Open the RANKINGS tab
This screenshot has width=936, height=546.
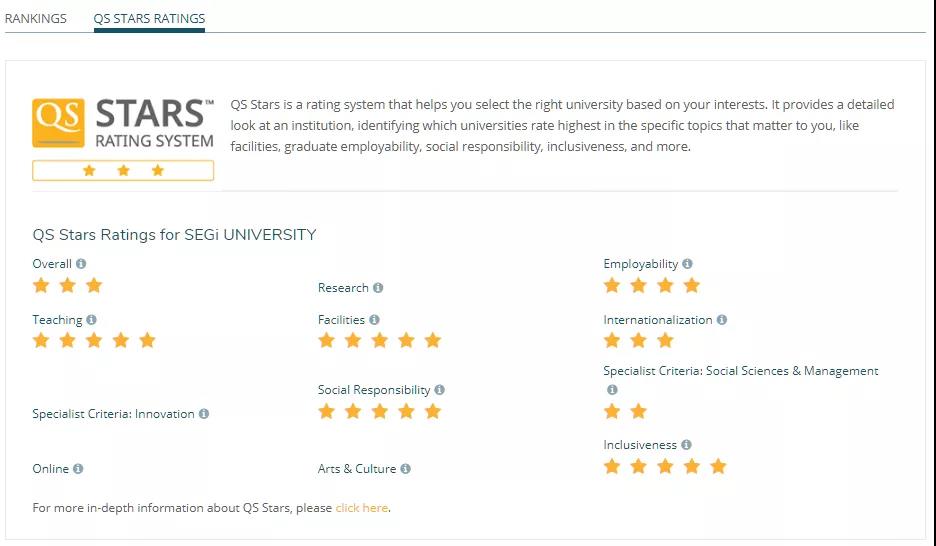coord(36,18)
